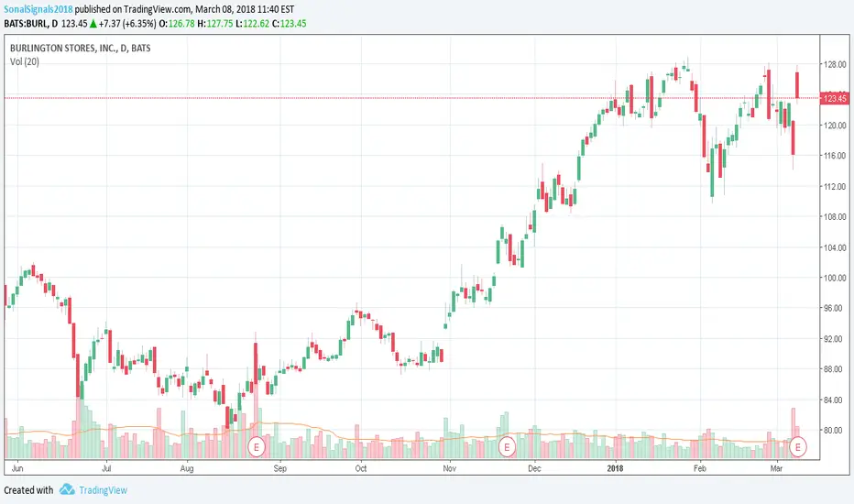854x504 pixels.
Task: Click the high value H:127.75
Action: click(x=215, y=24)
